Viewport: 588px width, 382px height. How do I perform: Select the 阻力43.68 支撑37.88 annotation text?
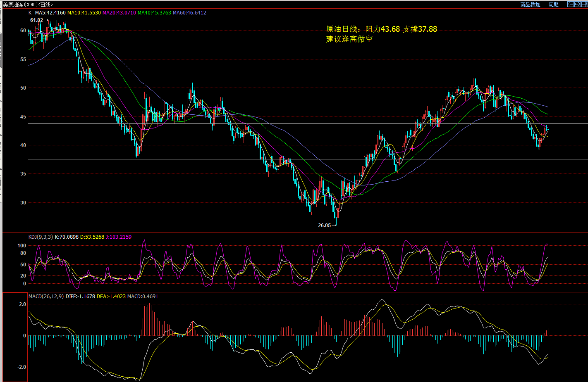tap(381, 29)
